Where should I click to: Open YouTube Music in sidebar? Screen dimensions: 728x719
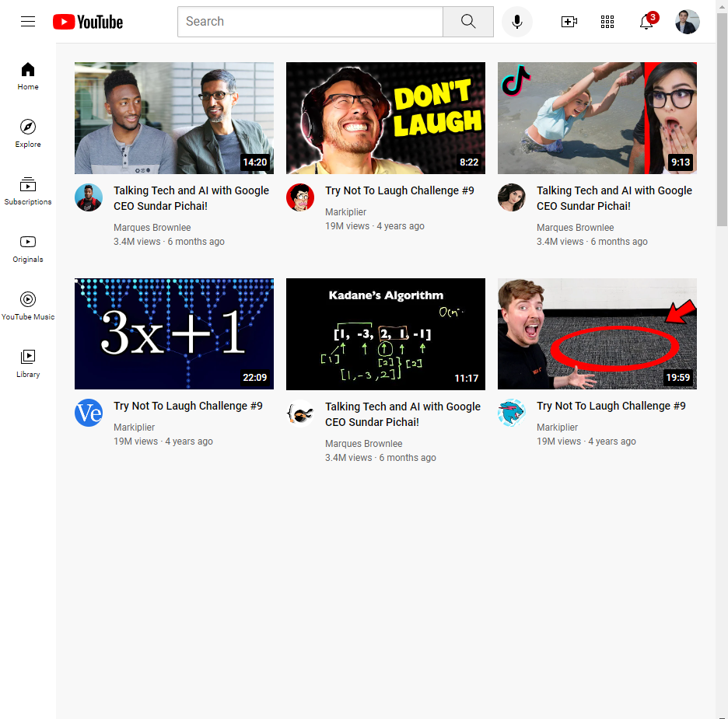pos(28,306)
